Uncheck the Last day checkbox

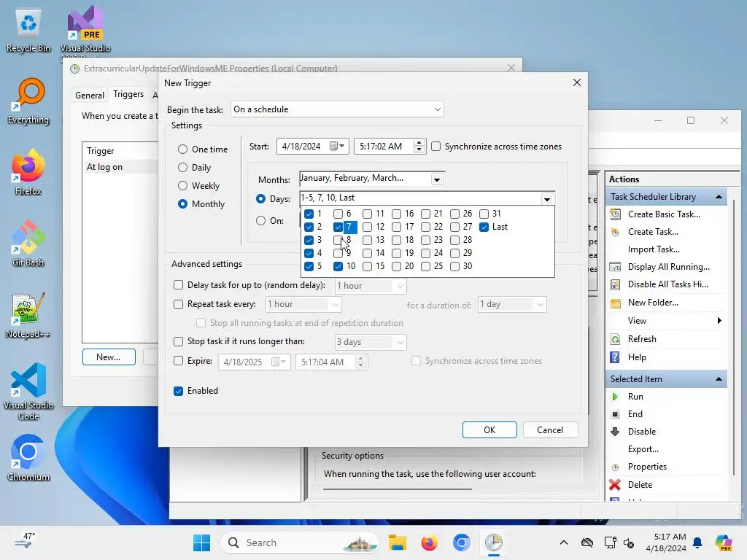[484, 227]
